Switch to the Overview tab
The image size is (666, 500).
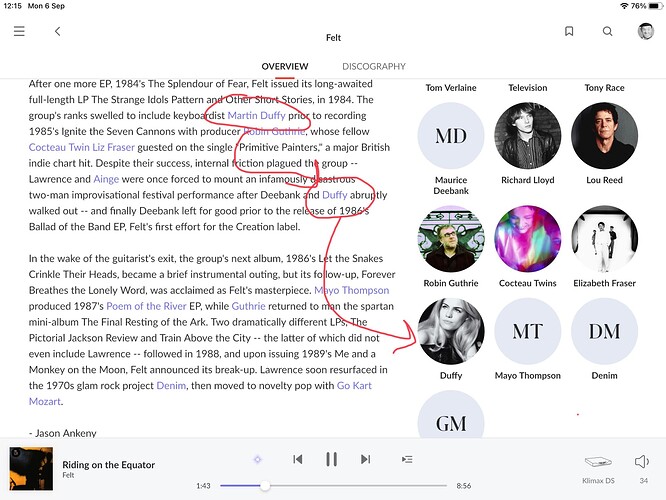(285, 67)
